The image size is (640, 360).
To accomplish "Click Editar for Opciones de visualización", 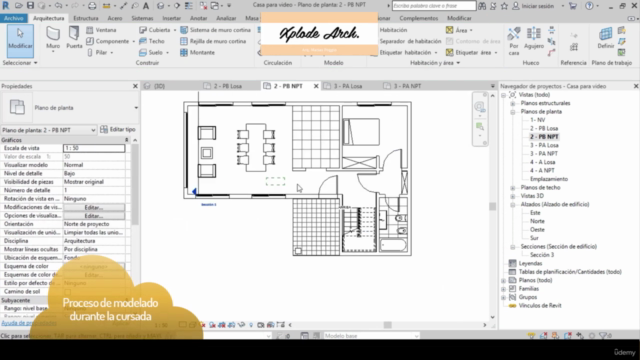I will click(x=94, y=216).
